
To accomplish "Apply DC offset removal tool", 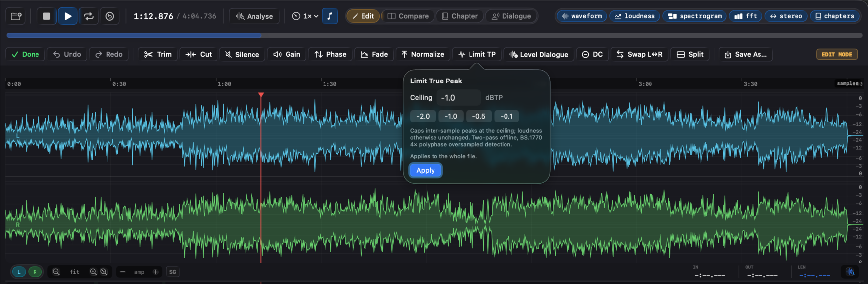I will point(592,54).
